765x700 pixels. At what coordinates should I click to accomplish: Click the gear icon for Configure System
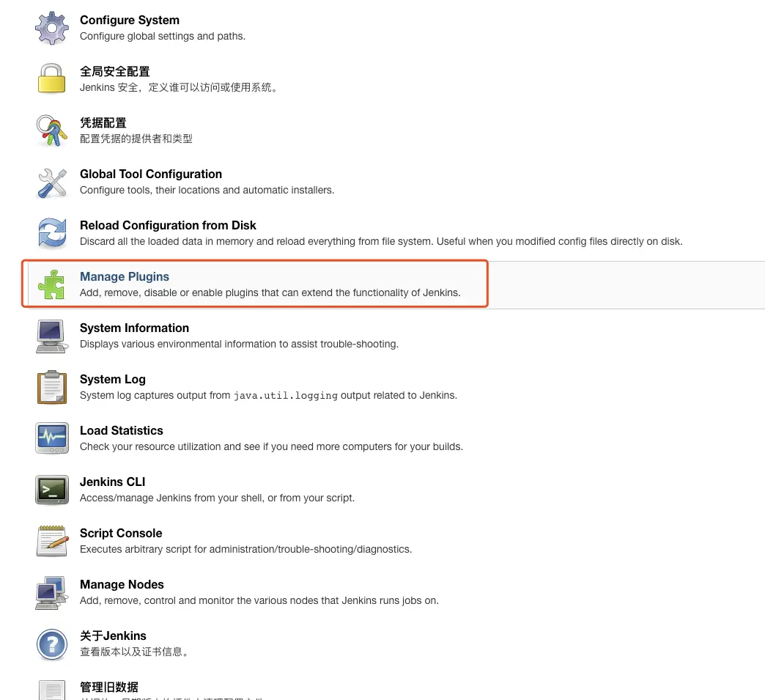tap(52, 28)
